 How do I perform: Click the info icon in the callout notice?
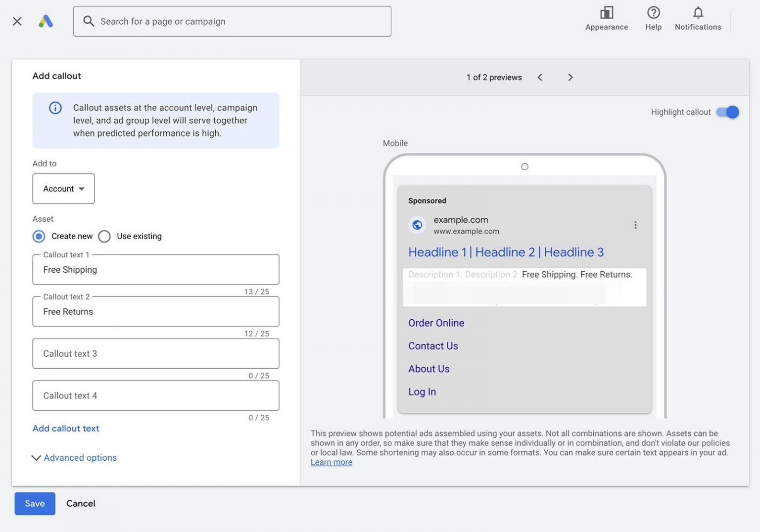[55, 108]
